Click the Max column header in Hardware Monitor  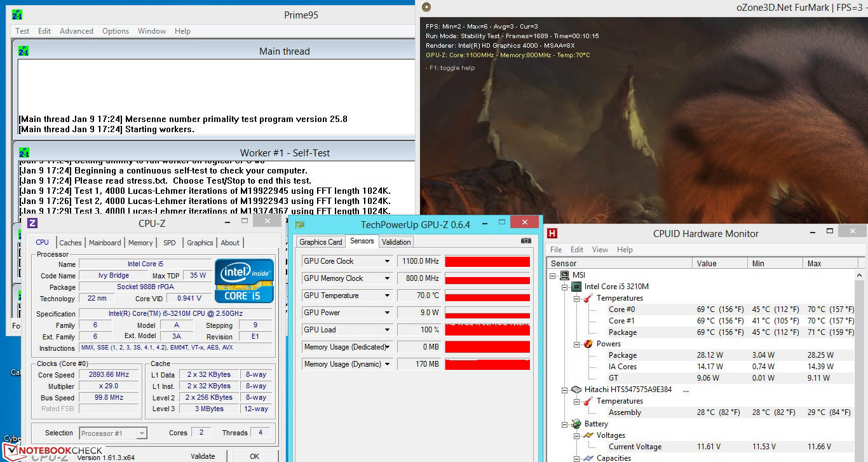click(830, 263)
